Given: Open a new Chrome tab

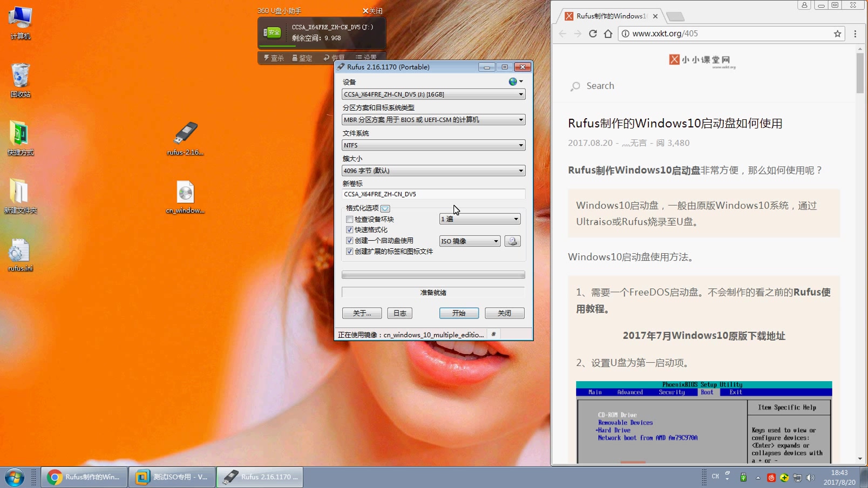Looking at the screenshot, I should click(675, 17).
